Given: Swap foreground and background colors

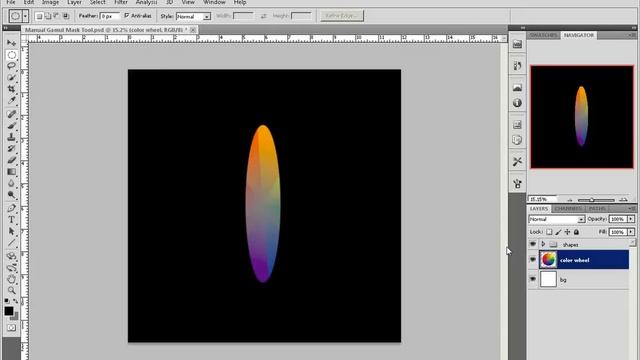Looking at the screenshot, I should point(16,301).
